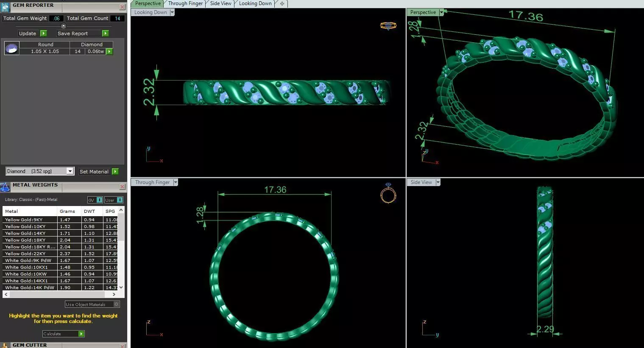Select the White Gold:14KX1 row
Image resolution: width=644 pixels, height=348 pixels.
pos(60,281)
